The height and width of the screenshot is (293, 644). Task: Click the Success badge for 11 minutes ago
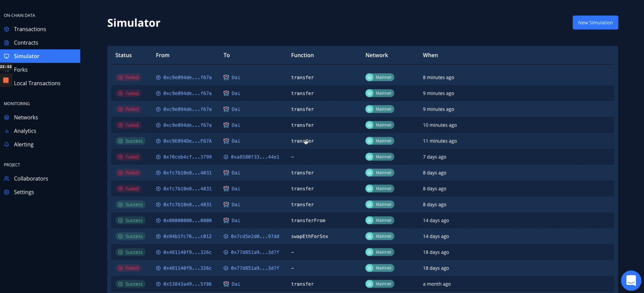click(130, 141)
